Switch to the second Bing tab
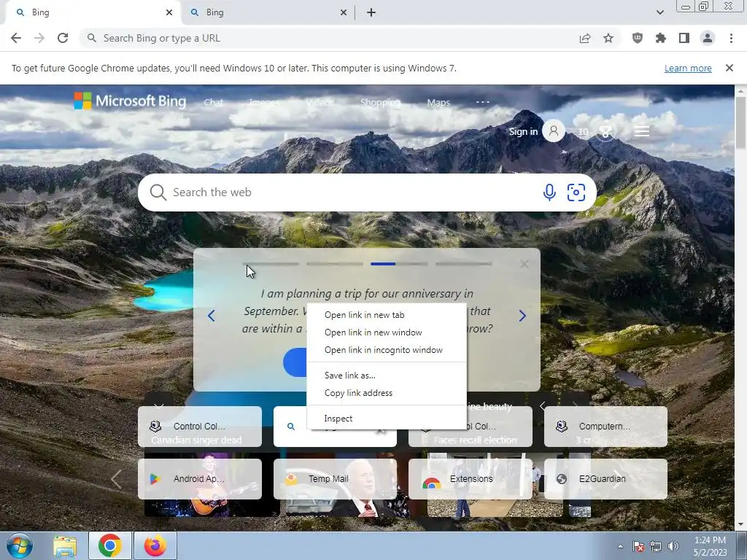747x560 pixels. pyautogui.click(x=267, y=12)
